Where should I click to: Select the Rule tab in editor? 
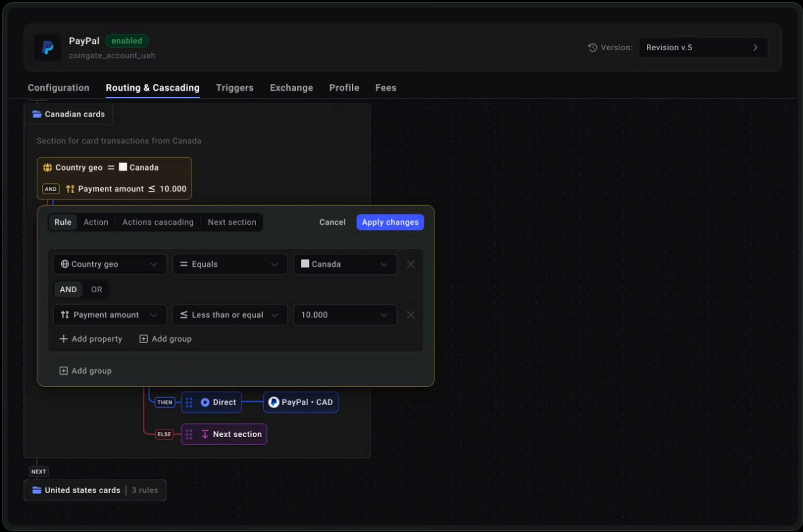coord(63,222)
